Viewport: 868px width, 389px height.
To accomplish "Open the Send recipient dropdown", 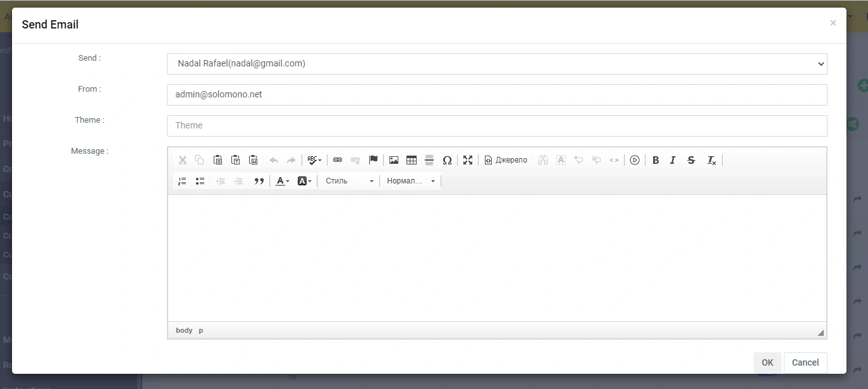I will tap(497, 63).
